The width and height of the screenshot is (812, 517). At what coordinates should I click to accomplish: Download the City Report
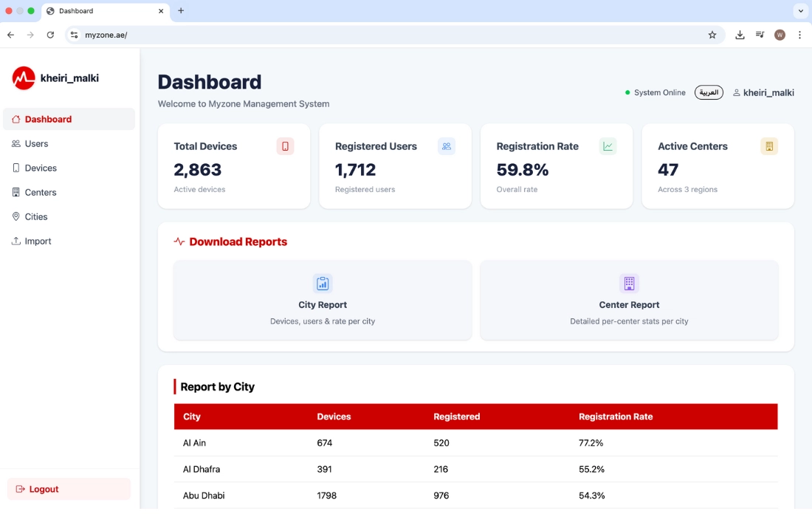point(323,300)
